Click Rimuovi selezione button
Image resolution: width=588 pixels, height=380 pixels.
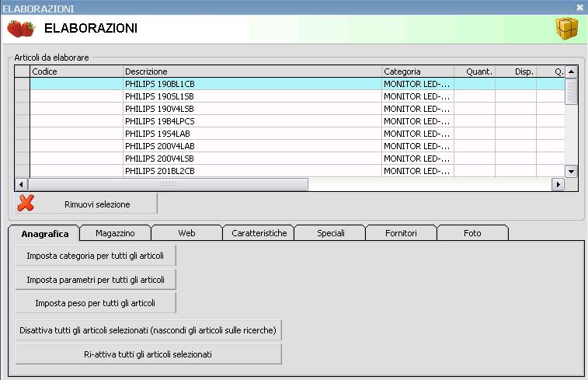(x=86, y=204)
